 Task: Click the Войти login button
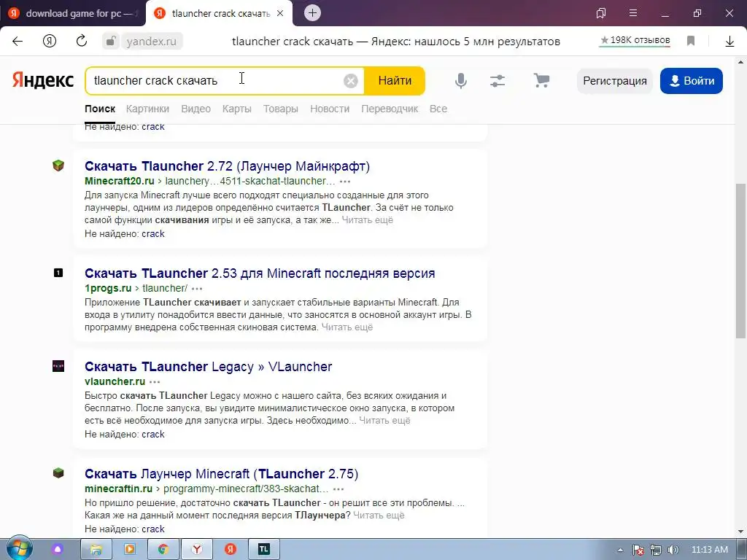pos(692,81)
